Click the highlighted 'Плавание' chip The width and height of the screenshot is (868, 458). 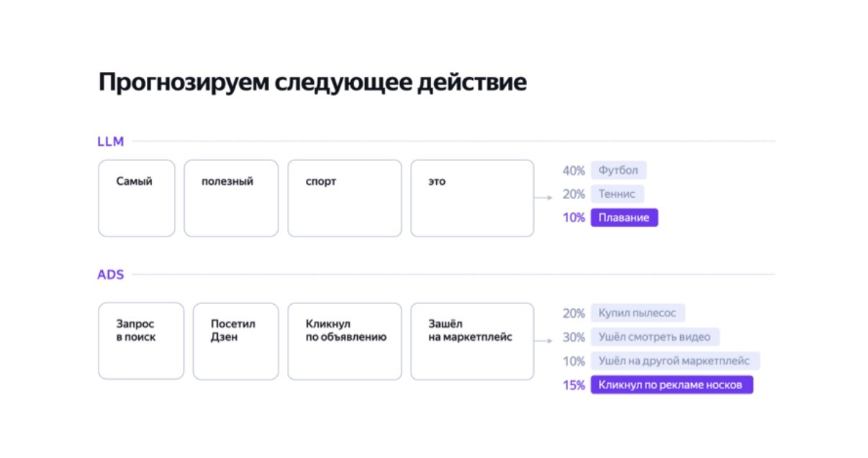tap(625, 218)
